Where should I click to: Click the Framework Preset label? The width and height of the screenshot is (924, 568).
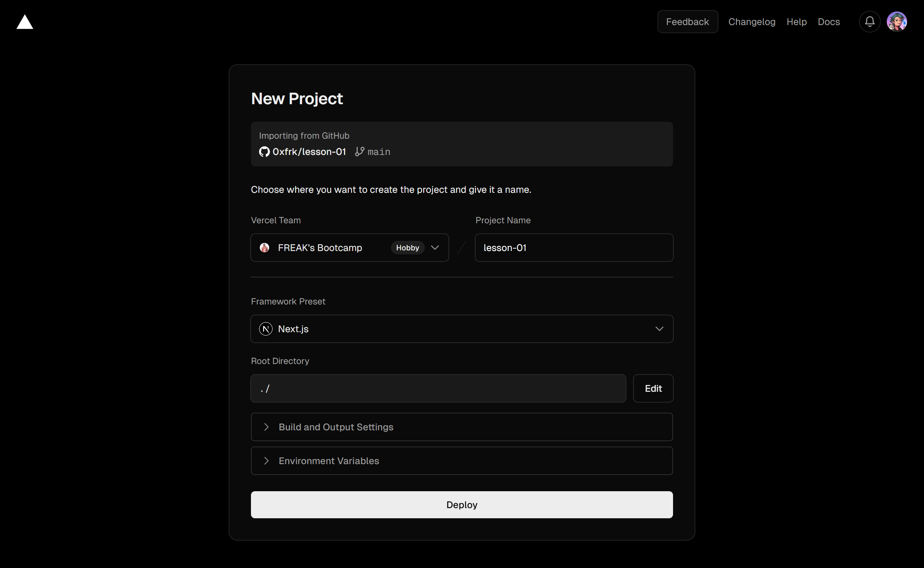click(x=288, y=301)
